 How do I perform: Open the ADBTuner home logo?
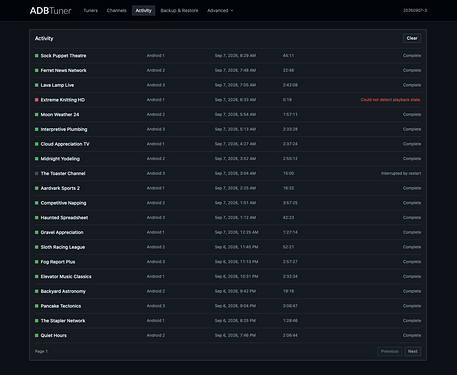[x=51, y=11]
